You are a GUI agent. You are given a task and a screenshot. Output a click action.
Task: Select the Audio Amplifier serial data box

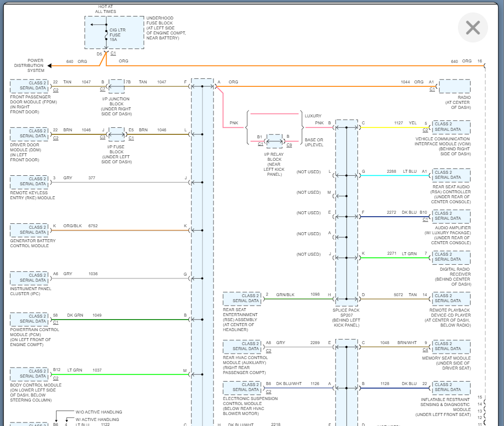pyautogui.click(x=451, y=216)
